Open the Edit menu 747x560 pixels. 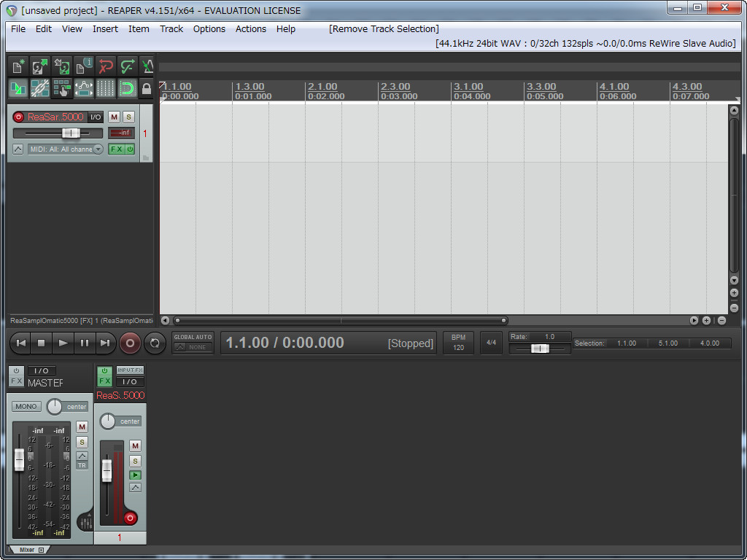43,29
